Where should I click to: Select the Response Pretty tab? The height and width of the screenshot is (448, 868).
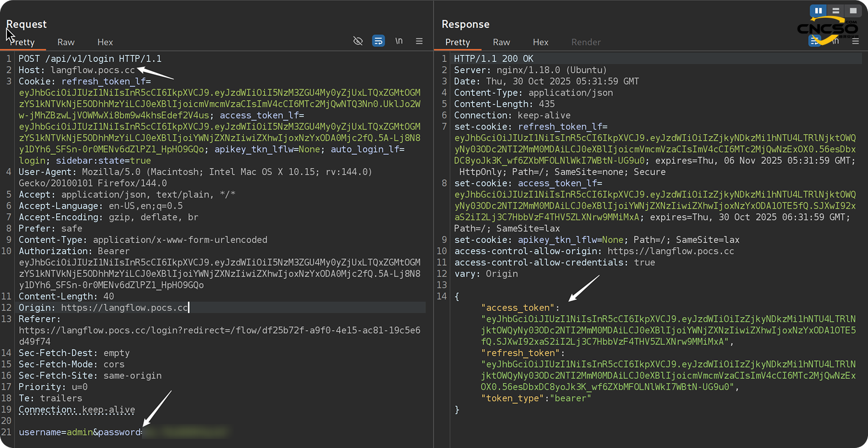tap(457, 42)
